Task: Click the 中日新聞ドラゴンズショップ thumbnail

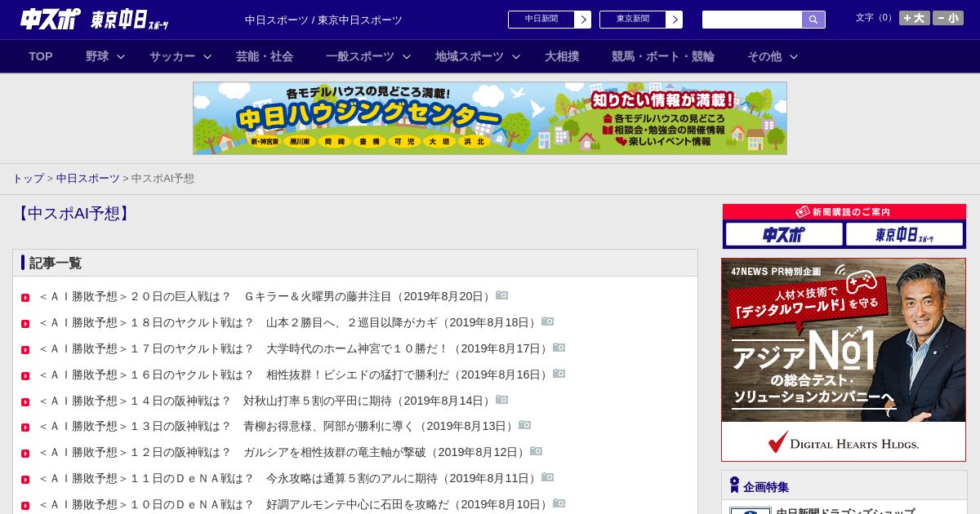Action: [751, 511]
